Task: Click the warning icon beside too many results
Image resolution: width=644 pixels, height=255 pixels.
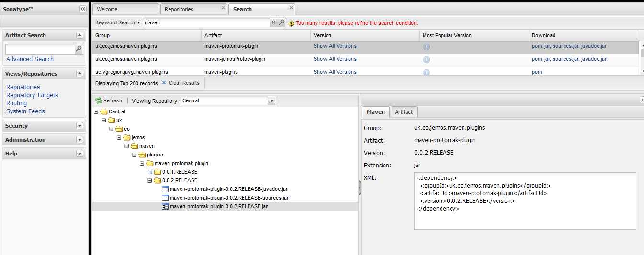Action: click(x=291, y=23)
